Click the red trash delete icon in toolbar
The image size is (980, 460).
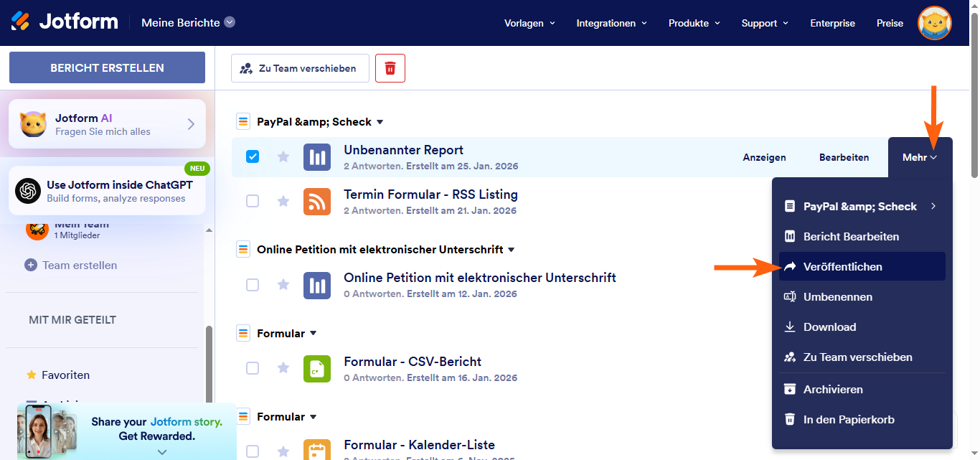coord(390,68)
